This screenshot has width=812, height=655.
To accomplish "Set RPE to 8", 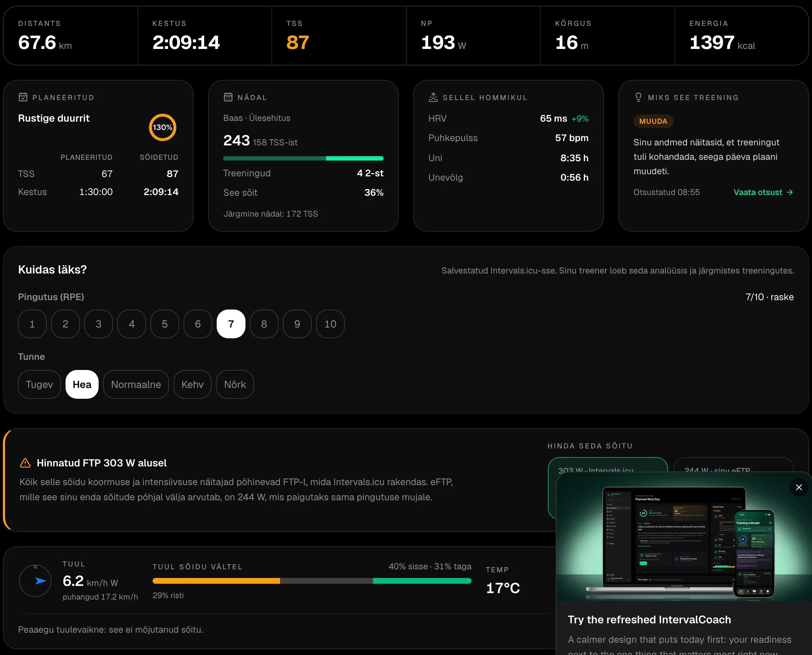I will tap(264, 324).
